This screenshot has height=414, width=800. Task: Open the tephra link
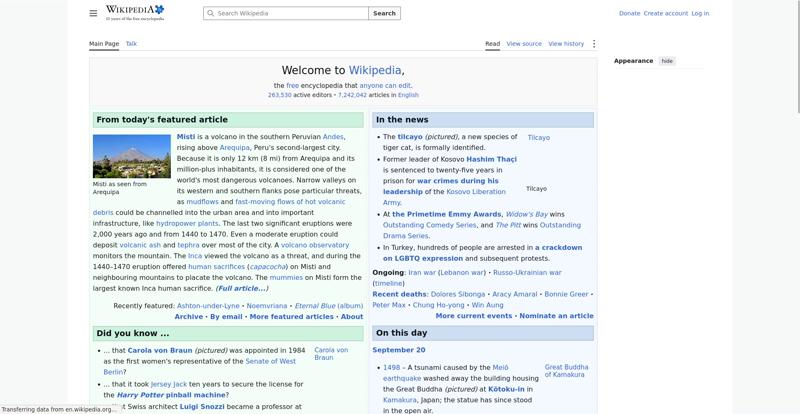(188, 245)
